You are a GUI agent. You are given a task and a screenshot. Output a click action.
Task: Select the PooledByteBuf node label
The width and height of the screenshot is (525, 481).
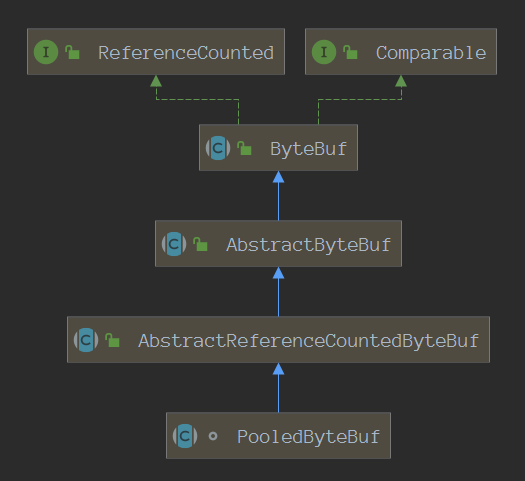308,437
